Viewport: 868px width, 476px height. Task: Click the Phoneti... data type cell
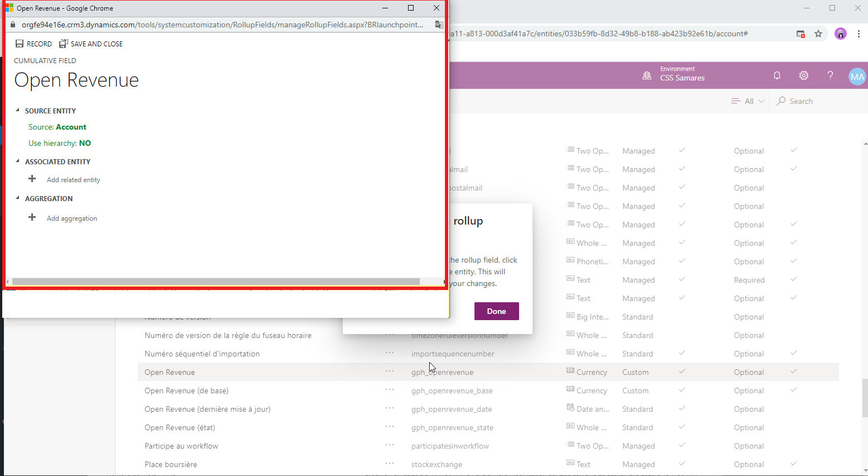(x=588, y=261)
